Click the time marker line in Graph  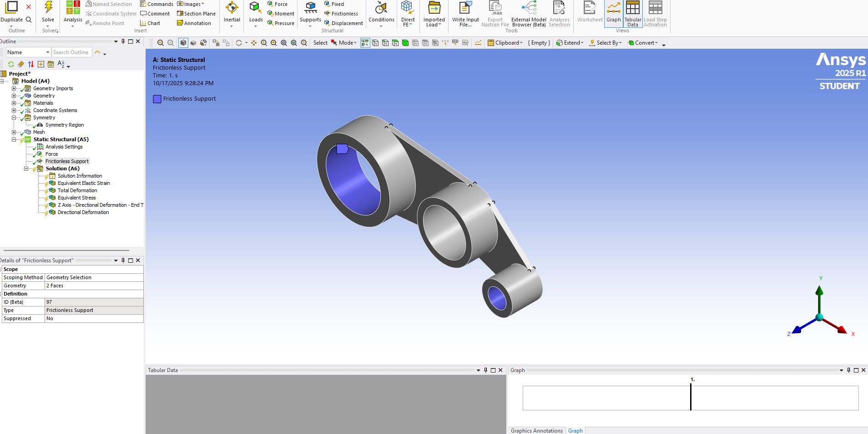click(x=691, y=397)
